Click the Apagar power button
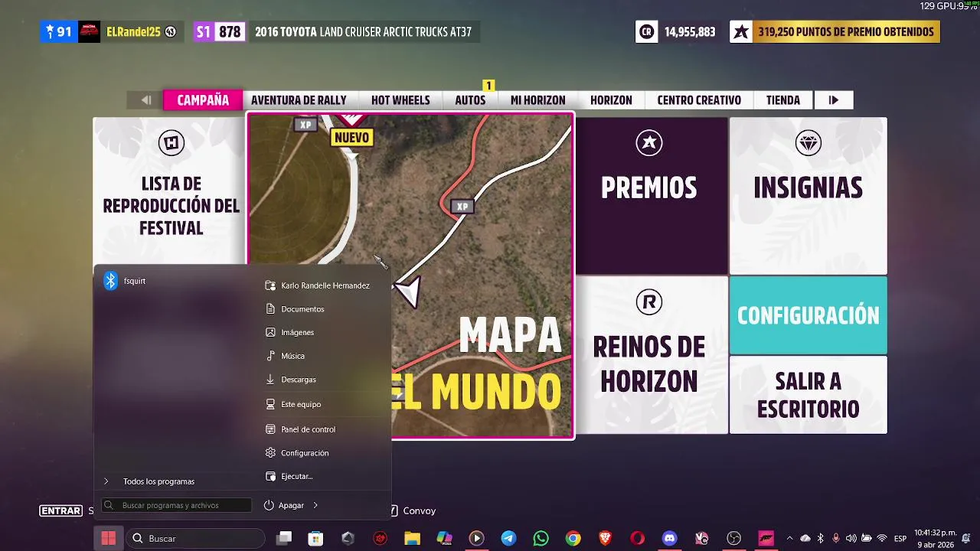The image size is (980, 551). coord(285,505)
